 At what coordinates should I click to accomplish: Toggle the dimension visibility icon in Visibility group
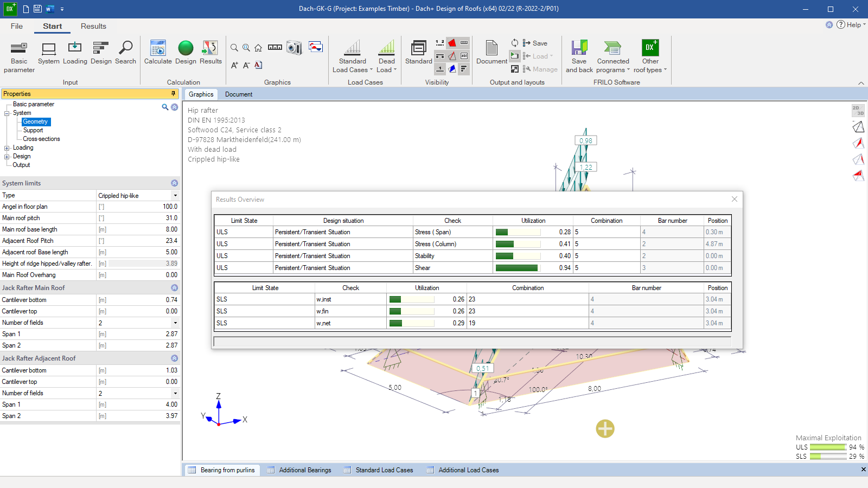(464, 43)
